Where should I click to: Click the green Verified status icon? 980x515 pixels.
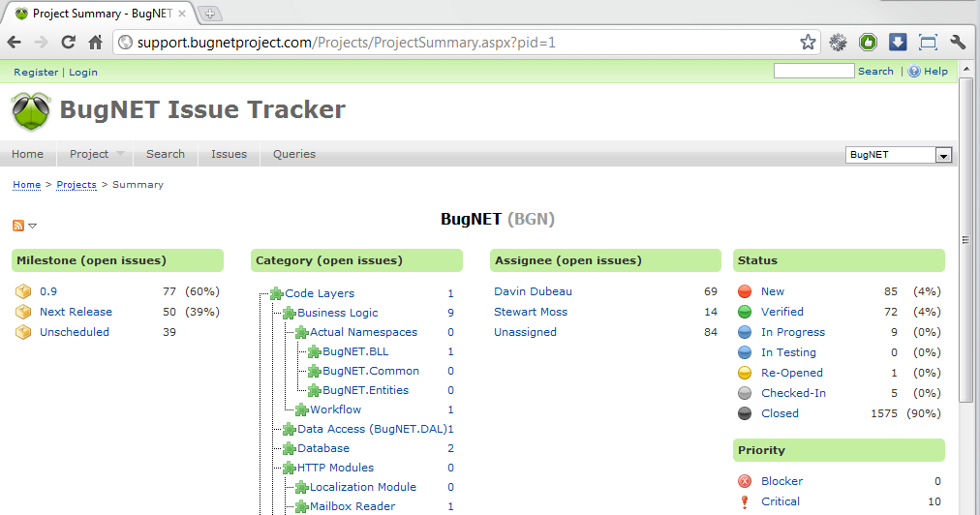point(745,312)
